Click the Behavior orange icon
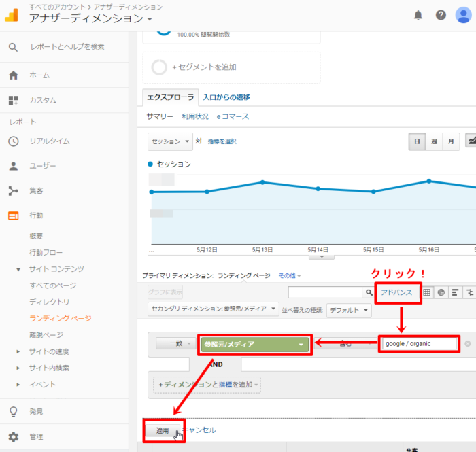This screenshot has width=476, height=452. pyautogui.click(x=14, y=215)
